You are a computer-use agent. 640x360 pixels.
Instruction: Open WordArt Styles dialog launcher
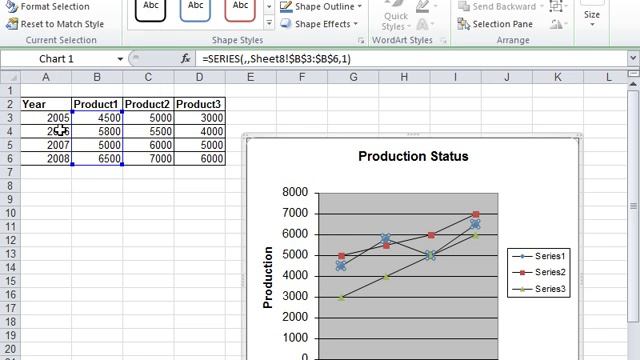click(443, 40)
